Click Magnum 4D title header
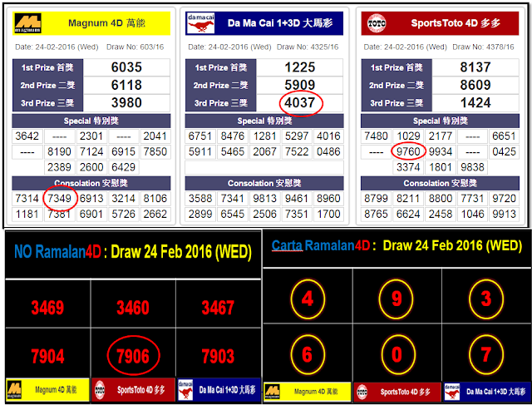 91,23
